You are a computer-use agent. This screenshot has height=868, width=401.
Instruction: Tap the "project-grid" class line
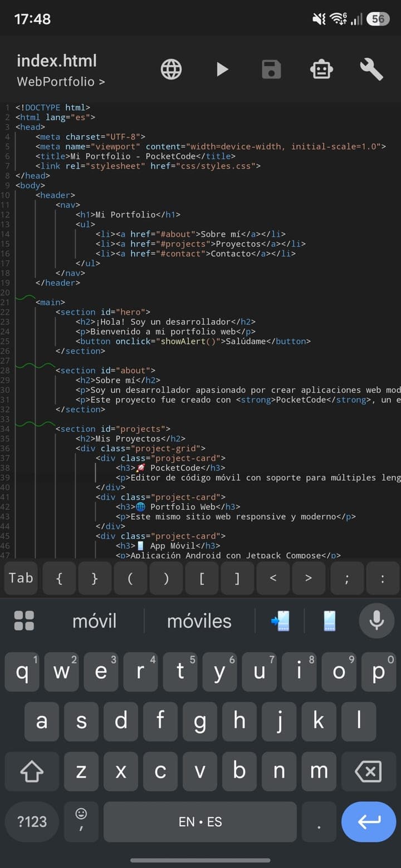point(141,448)
